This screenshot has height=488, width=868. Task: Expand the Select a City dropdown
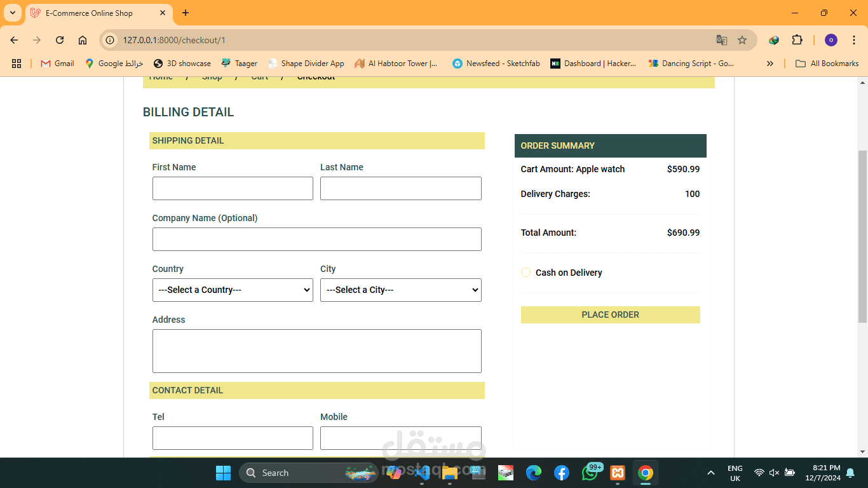click(x=401, y=290)
